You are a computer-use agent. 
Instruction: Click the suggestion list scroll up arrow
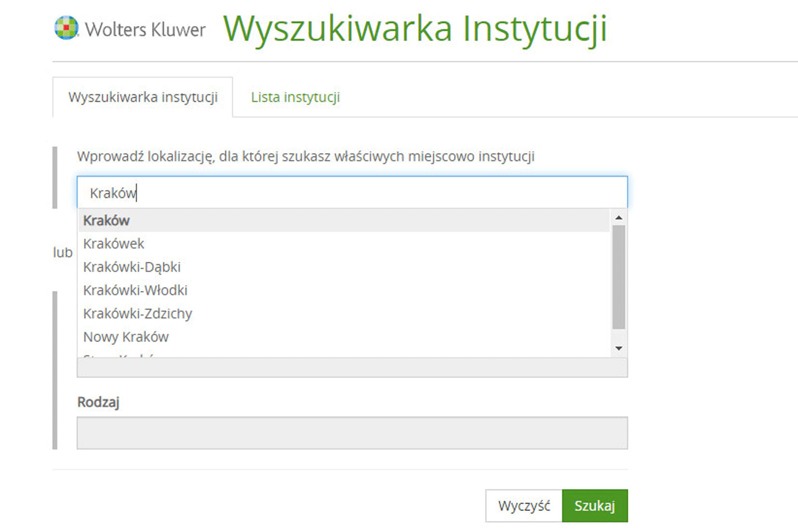point(618,218)
